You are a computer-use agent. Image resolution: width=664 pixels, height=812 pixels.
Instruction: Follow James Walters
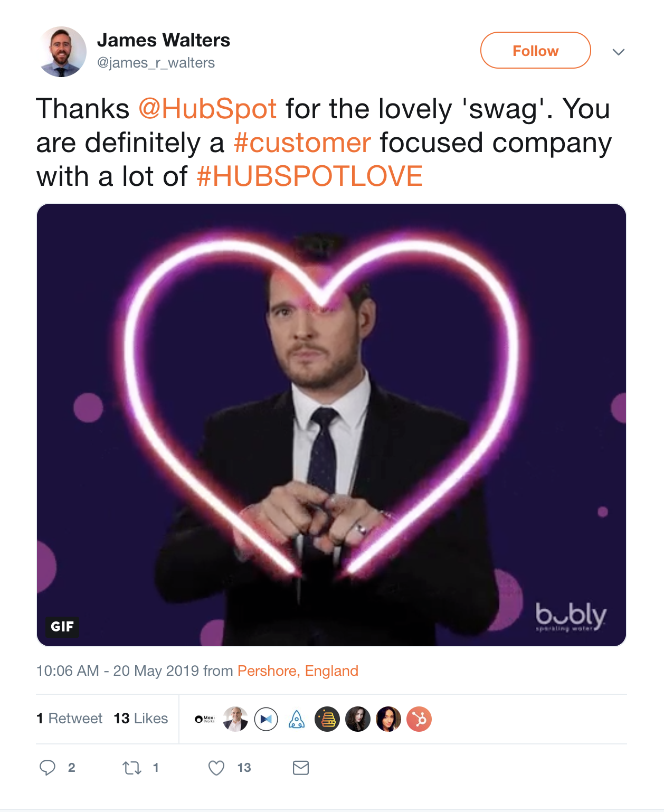tap(535, 51)
